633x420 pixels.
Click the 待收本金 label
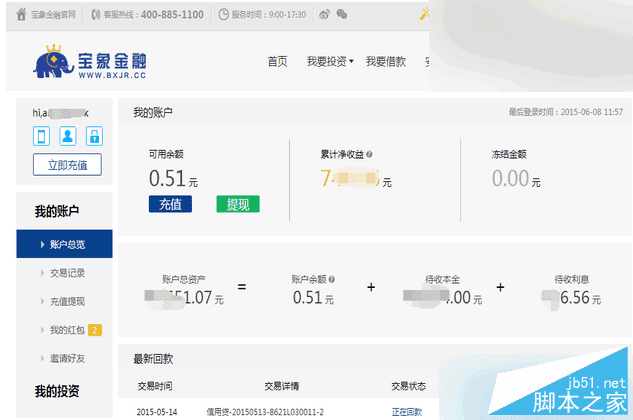pyautogui.click(x=442, y=279)
